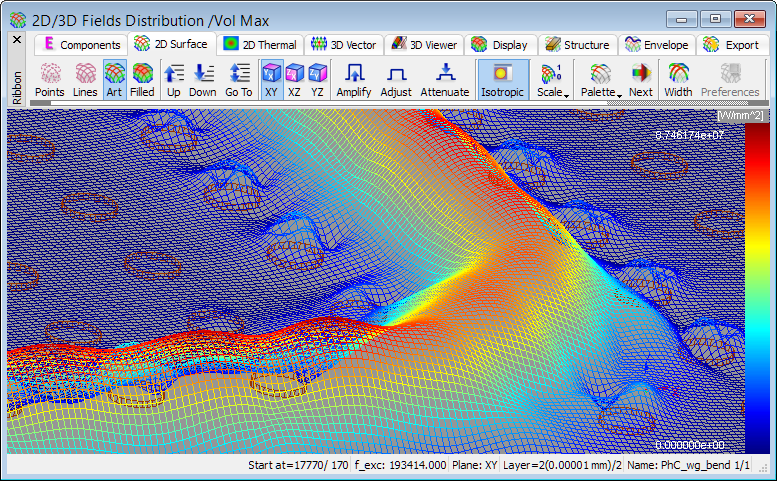This screenshot has width=777, height=481.
Task: Amplify the field display
Action: [x=354, y=80]
